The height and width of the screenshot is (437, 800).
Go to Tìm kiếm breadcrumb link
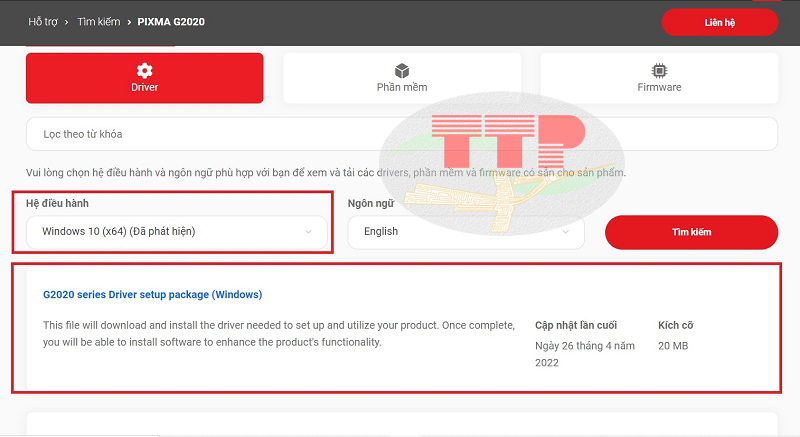pyautogui.click(x=98, y=22)
